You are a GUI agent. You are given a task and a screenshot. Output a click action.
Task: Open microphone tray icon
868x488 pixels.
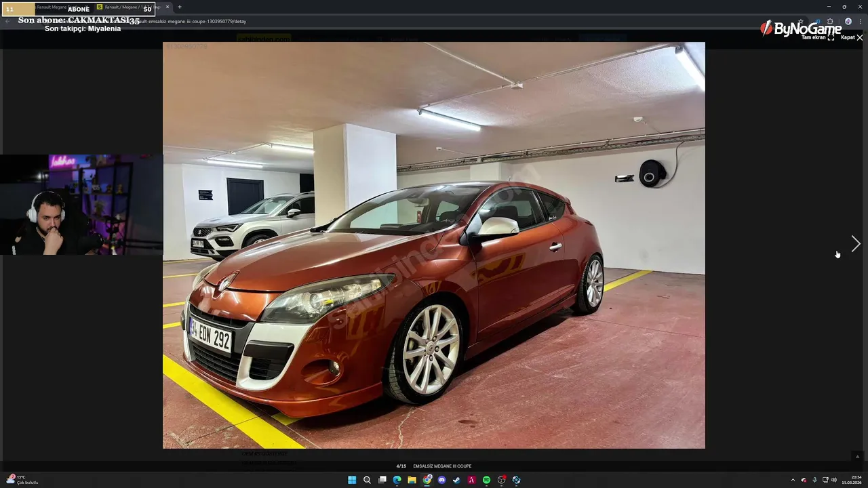coord(814,480)
